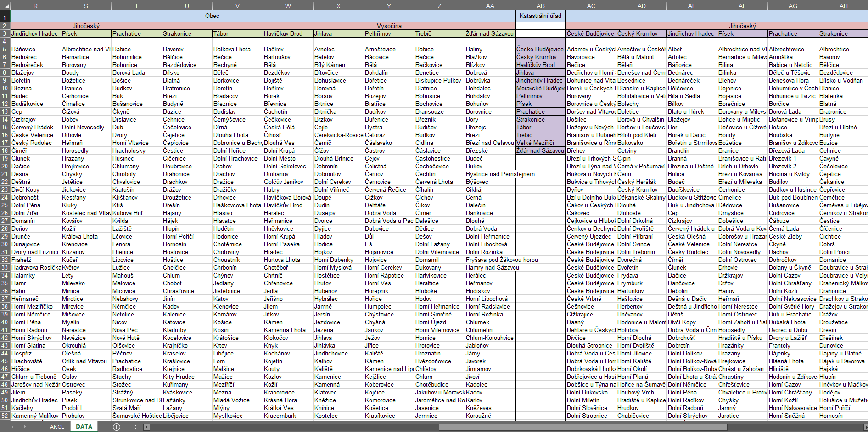Click the horizontal scrollbar right arrow
868x433 pixels.
click(x=865, y=427)
